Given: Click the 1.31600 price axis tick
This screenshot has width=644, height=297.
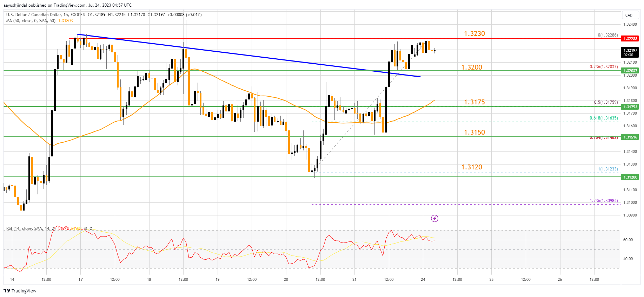Looking at the screenshot, I should coord(630,126).
